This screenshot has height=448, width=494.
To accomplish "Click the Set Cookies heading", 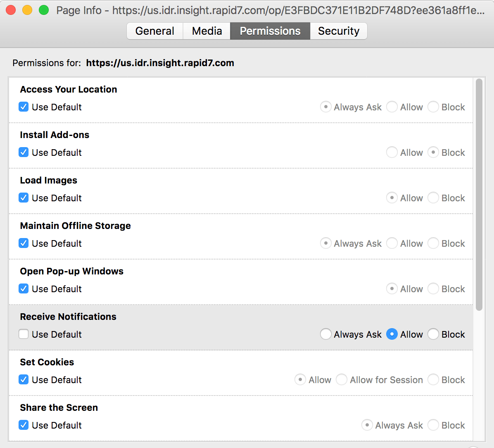I will point(47,362).
